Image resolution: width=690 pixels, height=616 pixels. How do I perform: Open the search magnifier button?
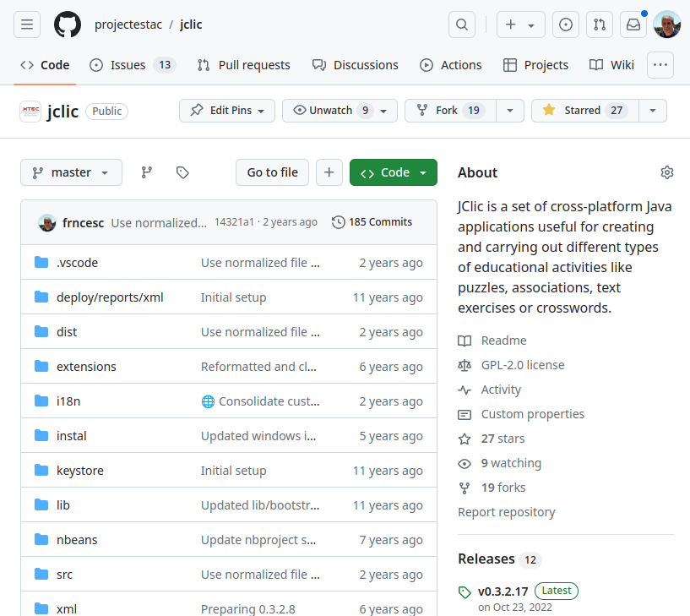462,25
